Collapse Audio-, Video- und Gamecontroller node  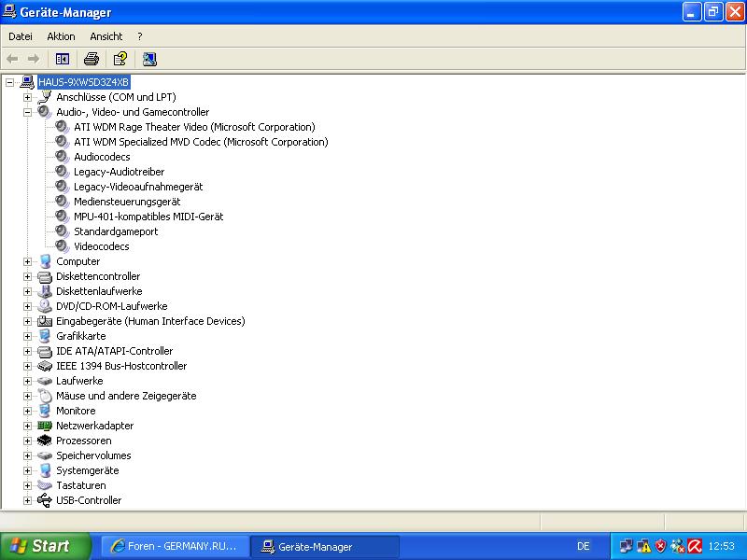pyautogui.click(x=28, y=112)
